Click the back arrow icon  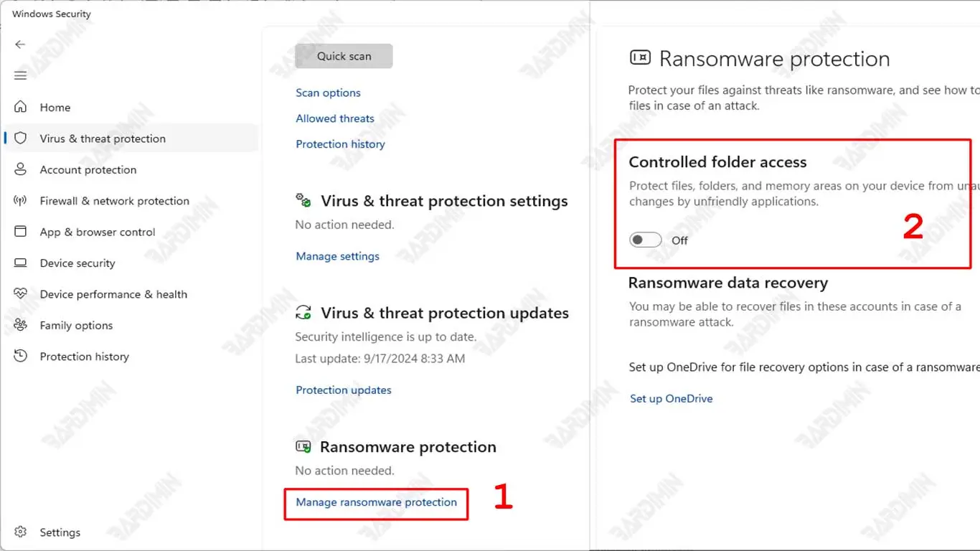coord(20,44)
